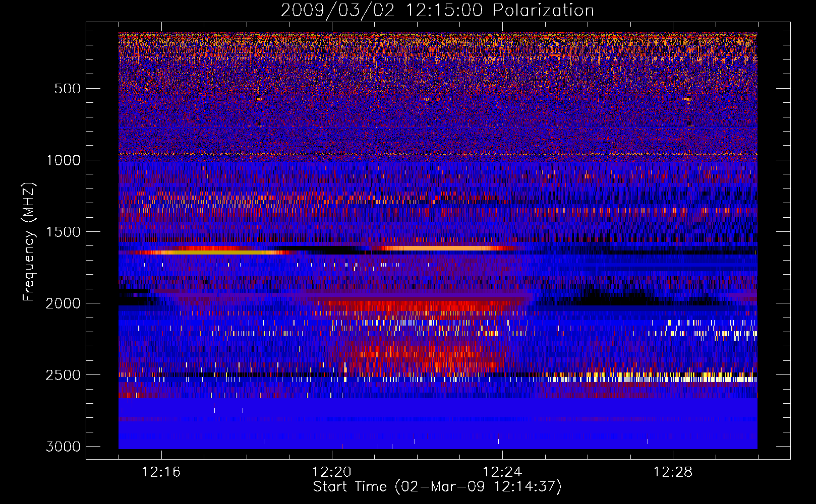Click the 2000 frequency tick label
This screenshot has height=504, width=816.
pos(63,303)
